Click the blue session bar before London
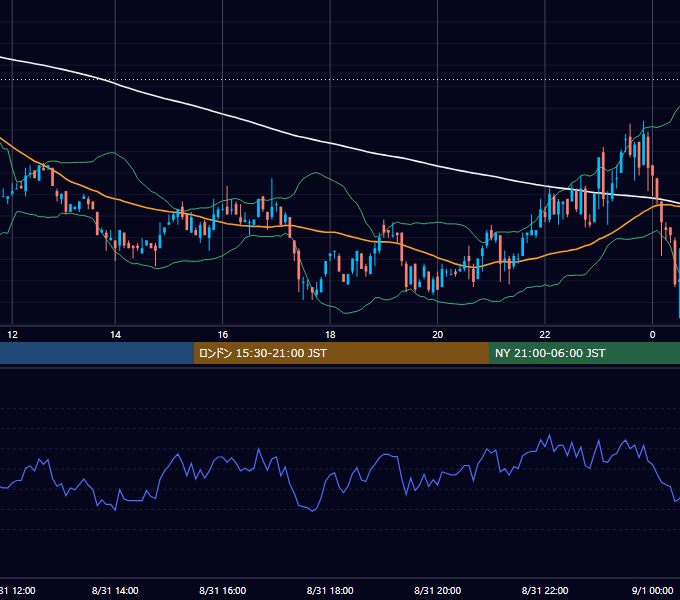Screen dimensions: 680x600 [97, 353]
